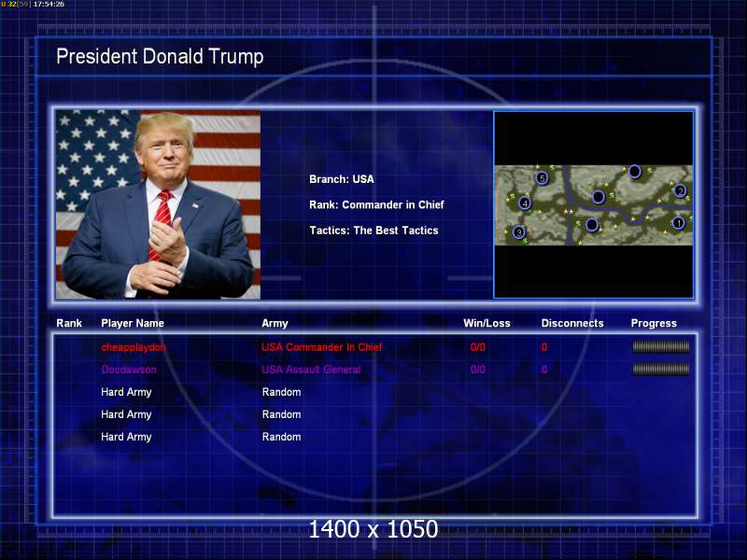Image resolution: width=747 pixels, height=560 pixels.
Task: Choose start position marker 4 on the map
Action: [525, 203]
